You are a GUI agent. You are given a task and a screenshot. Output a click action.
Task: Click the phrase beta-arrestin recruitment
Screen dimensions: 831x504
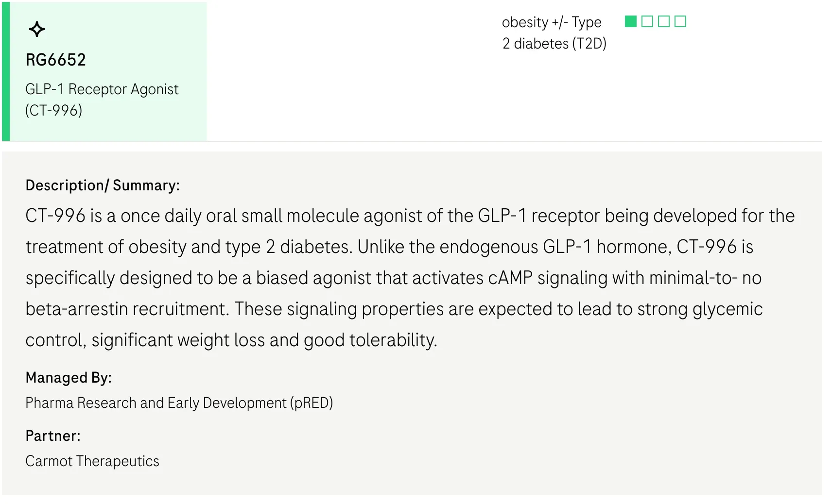click(x=127, y=309)
